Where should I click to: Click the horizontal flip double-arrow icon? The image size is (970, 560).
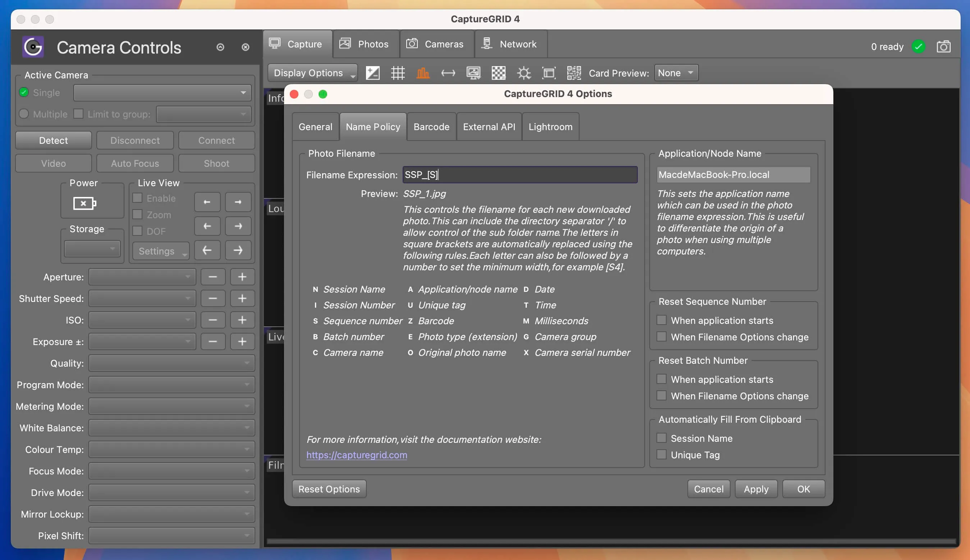448,73
